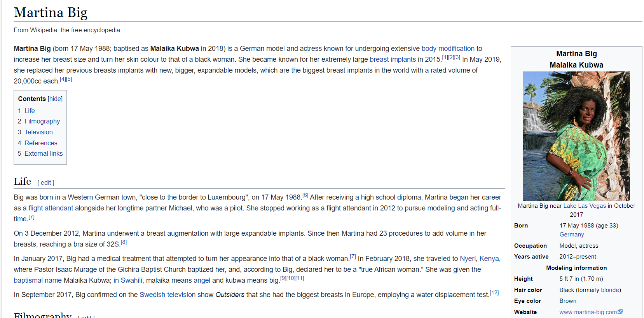Click 'Model, actress' occupation value

click(x=579, y=246)
